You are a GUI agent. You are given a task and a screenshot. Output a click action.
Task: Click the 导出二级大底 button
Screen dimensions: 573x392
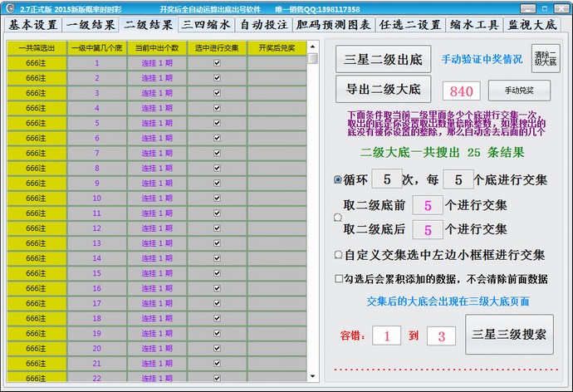click(383, 88)
